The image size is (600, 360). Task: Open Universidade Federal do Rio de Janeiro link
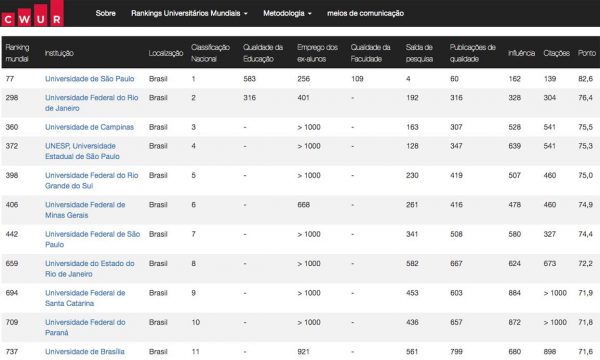tap(91, 103)
